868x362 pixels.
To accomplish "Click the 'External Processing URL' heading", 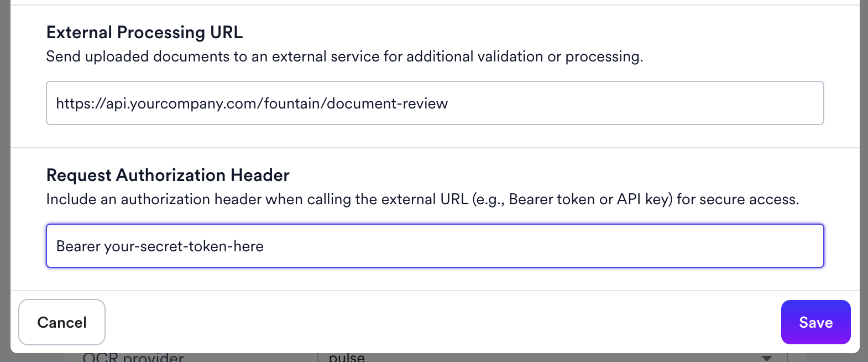I will pos(144,32).
